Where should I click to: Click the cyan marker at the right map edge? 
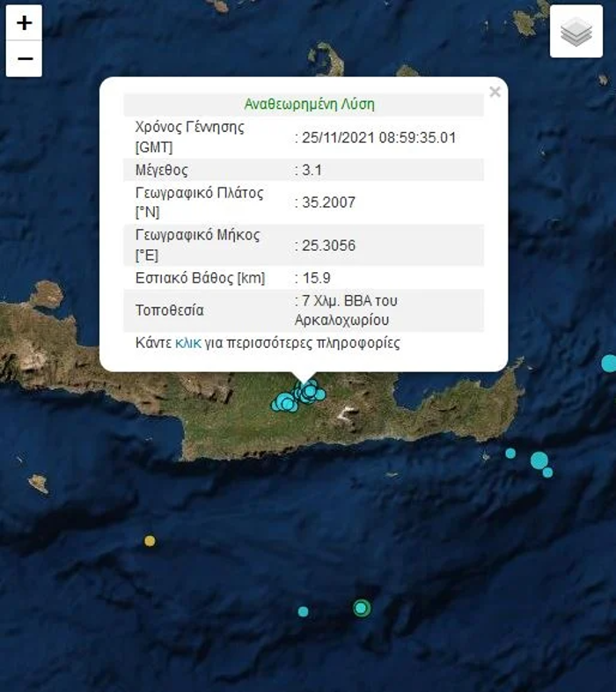[x=609, y=363]
